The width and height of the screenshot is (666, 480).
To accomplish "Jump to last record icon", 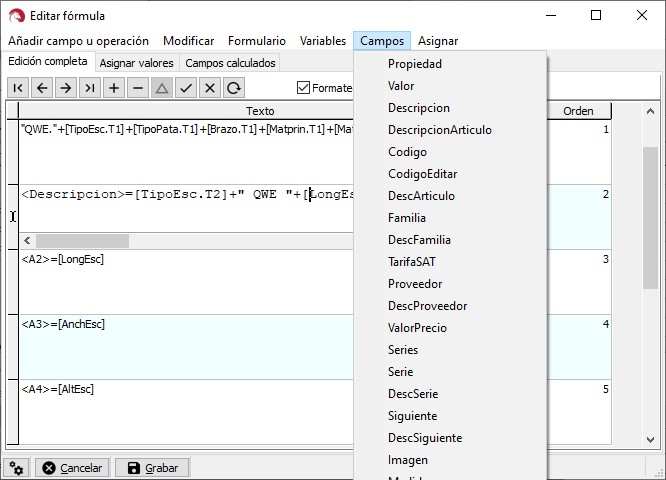I will [90, 88].
